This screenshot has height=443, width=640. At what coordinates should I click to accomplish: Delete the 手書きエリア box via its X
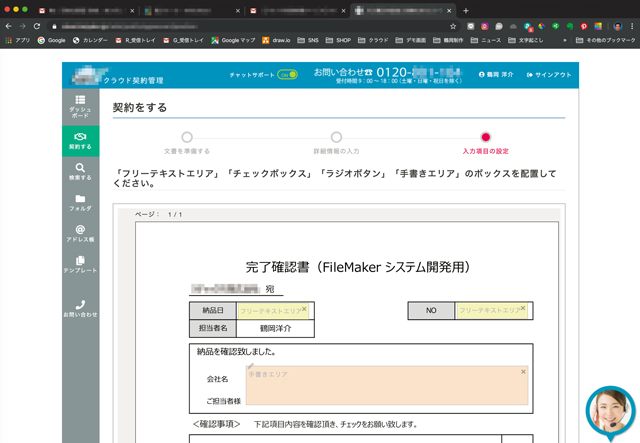pos(523,372)
